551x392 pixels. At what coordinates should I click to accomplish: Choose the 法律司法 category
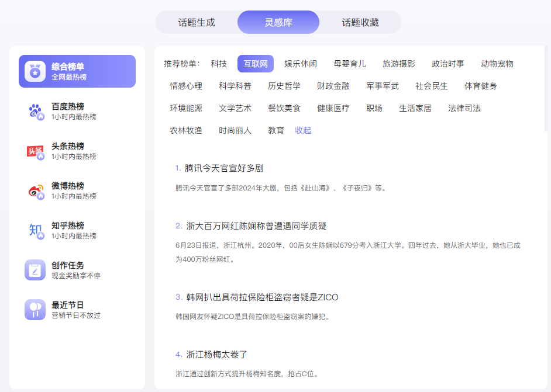(464, 108)
